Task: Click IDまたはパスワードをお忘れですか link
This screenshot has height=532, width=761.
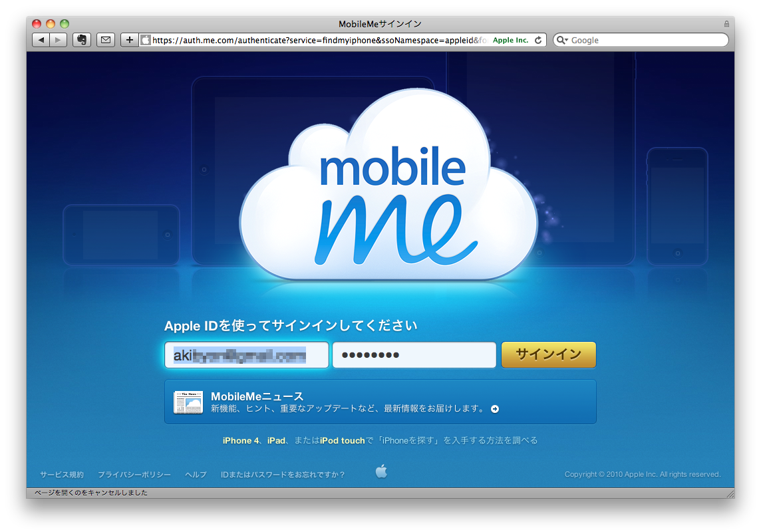Action: pyautogui.click(x=283, y=474)
